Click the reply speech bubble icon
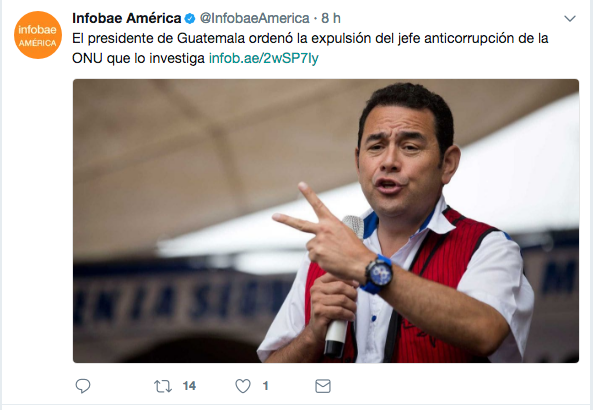593x410 pixels. pos(83,386)
